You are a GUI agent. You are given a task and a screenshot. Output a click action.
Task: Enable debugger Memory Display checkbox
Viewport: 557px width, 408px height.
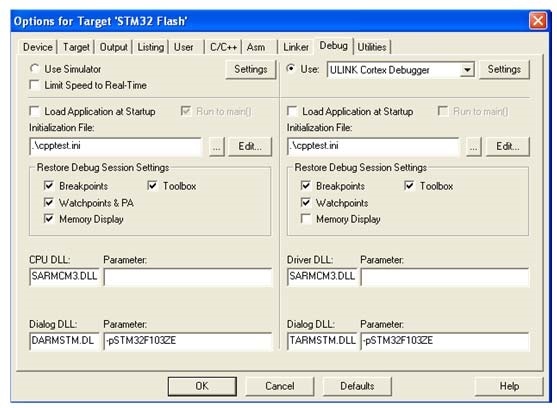tap(306, 219)
